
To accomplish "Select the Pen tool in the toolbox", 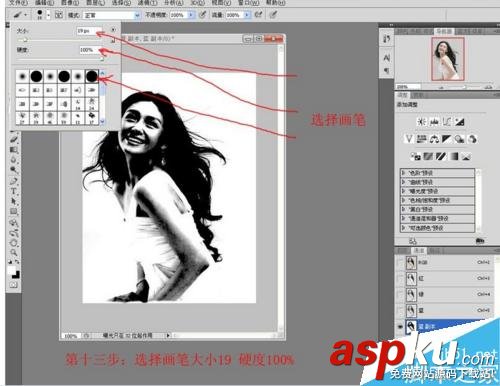I will pos(14,181).
